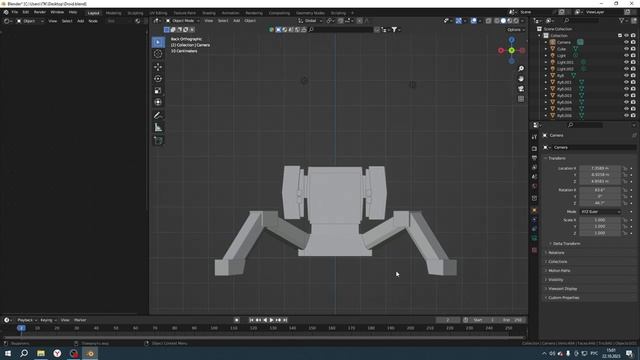Click the Location X value field
Screen dimensions: 640x360
(x=600, y=168)
